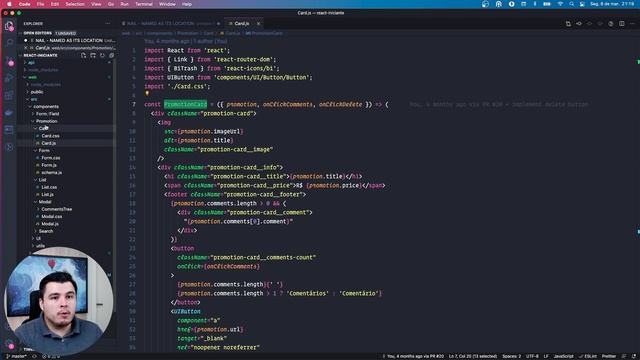Close the Card.js editor tab
640x360 pixels.
258,24
